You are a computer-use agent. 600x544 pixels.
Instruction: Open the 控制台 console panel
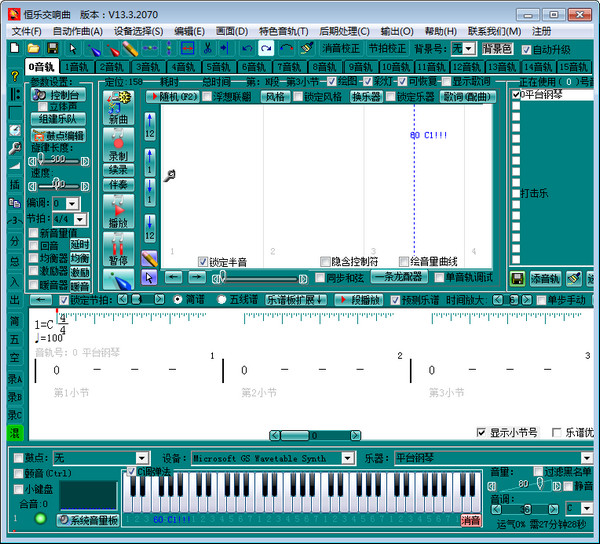(x=57, y=95)
